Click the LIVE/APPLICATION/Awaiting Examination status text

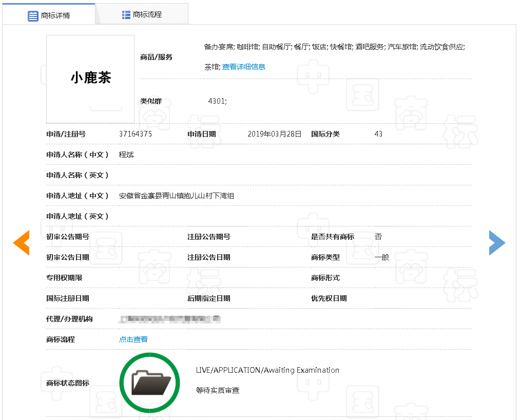click(267, 370)
